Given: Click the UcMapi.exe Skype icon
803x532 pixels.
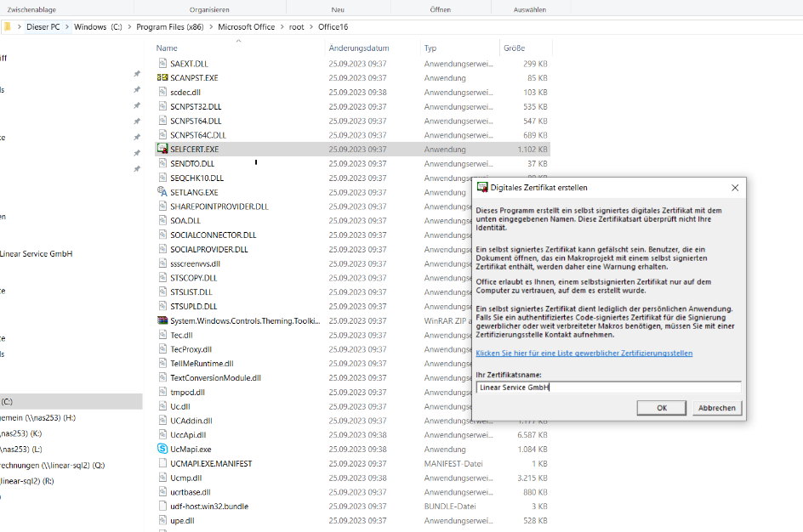Looking at the screenshot, I should coord(162,449).
